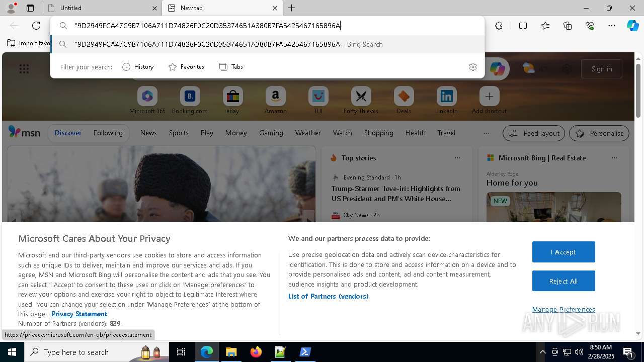The width and height of the screenshot is (644, 362).
Task: Click the MSN logo
Action: (x=24, y=132)
